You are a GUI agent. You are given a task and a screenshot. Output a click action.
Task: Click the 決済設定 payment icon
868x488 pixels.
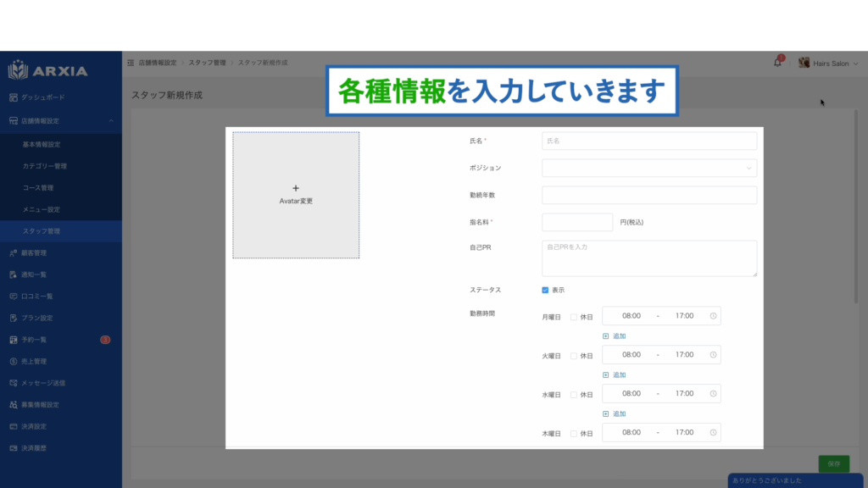pyautogui.click(x=14, y=427)
